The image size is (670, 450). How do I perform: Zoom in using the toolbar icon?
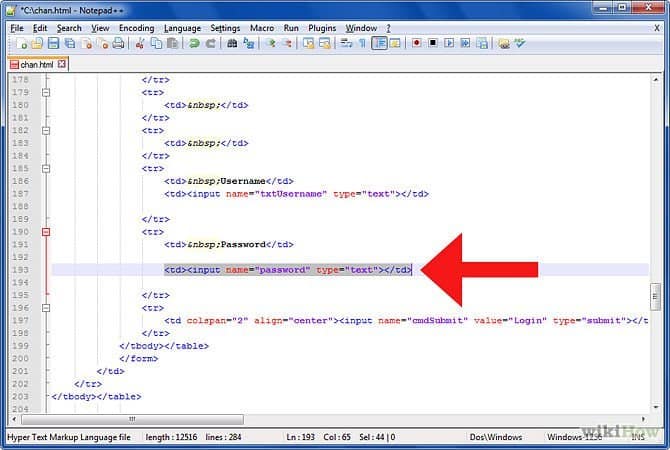pos(270,43)
